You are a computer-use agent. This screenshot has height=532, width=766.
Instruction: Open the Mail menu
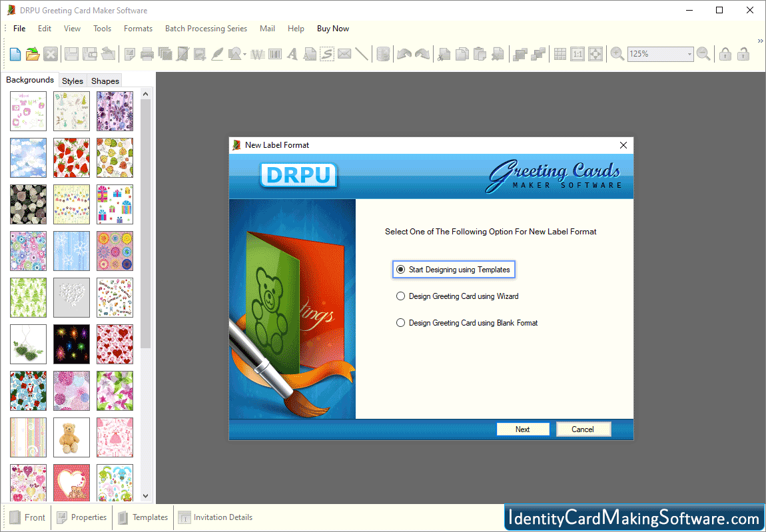[267, 29]
